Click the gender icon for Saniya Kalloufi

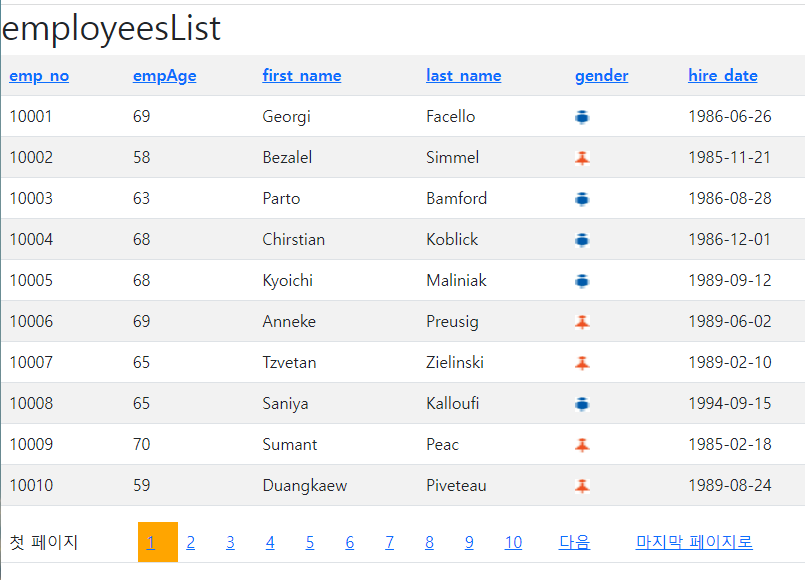(582, 404)
